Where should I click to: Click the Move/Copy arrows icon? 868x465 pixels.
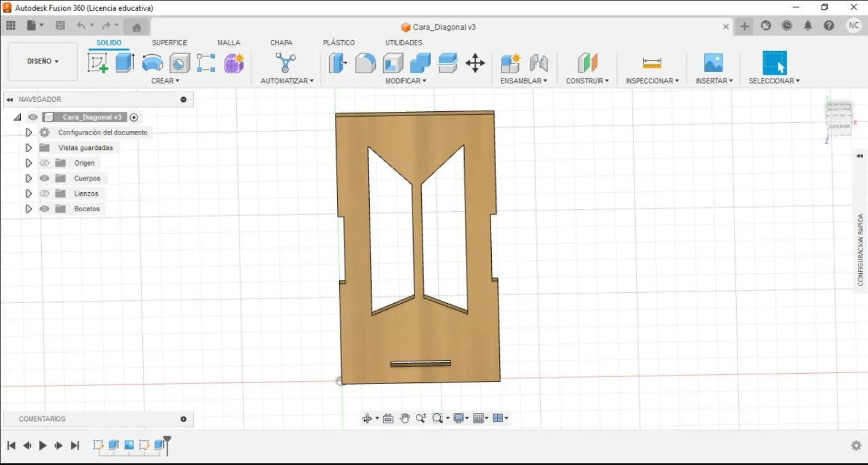pyautogui.click(x=475, y=63)
